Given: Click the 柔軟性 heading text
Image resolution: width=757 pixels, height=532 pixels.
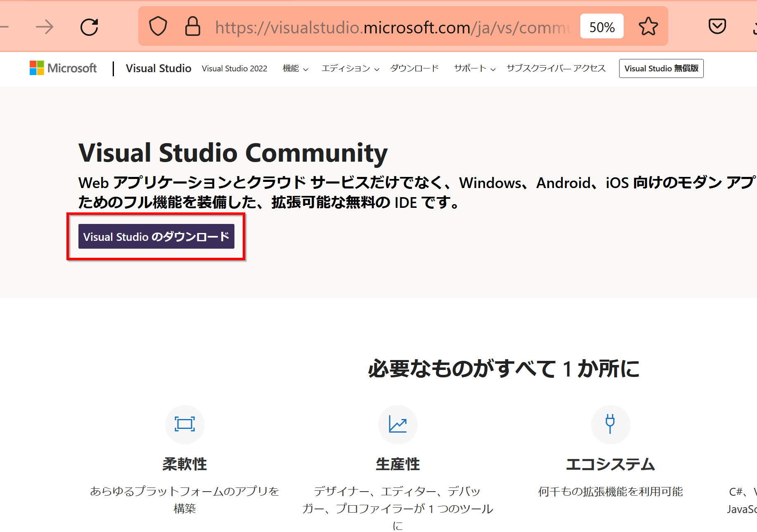Looking at the screenshot, I should tap(185, 464).
